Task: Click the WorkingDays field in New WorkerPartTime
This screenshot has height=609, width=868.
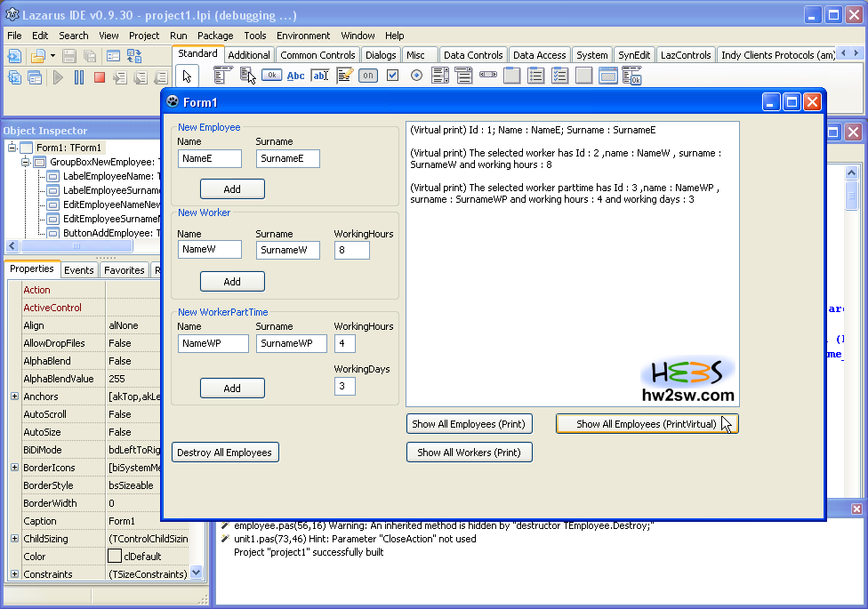Action: [345, 386]
